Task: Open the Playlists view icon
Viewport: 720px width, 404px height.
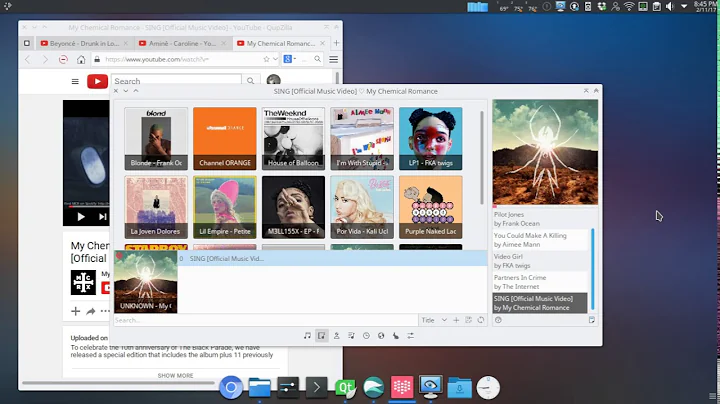Action: [x=351, y=336]
